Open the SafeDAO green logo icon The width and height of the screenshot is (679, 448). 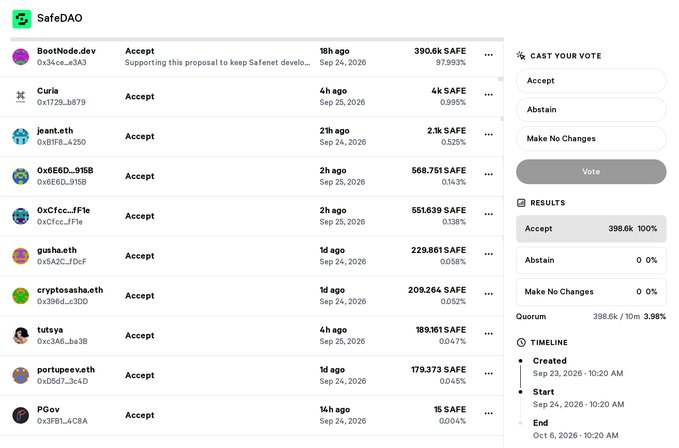21,19
